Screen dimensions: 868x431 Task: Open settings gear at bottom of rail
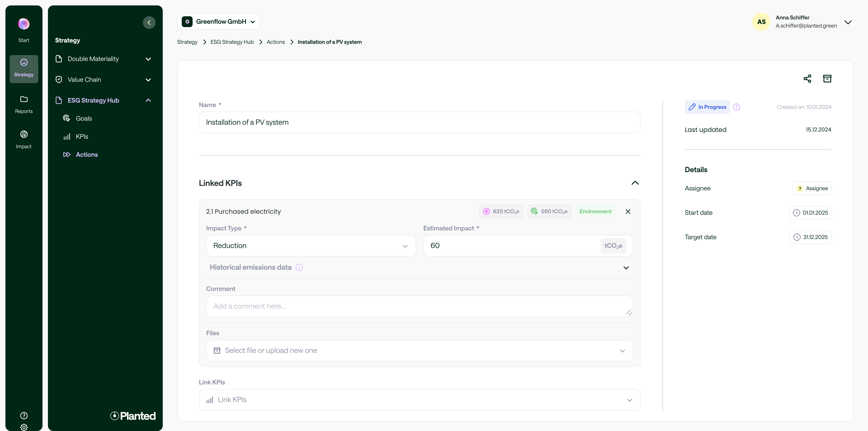[24, 427]
